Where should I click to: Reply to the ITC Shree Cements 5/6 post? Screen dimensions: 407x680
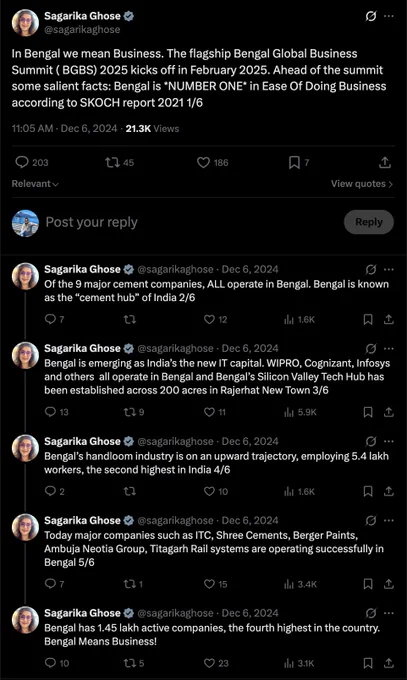point(50,584)
